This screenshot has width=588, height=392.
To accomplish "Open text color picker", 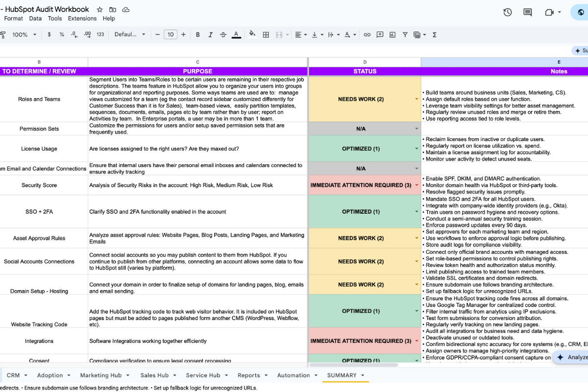I will point(236,35).
